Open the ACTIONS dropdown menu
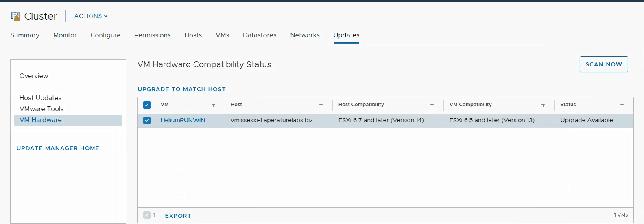Screen dimensions: 644x224 [91, 16]
